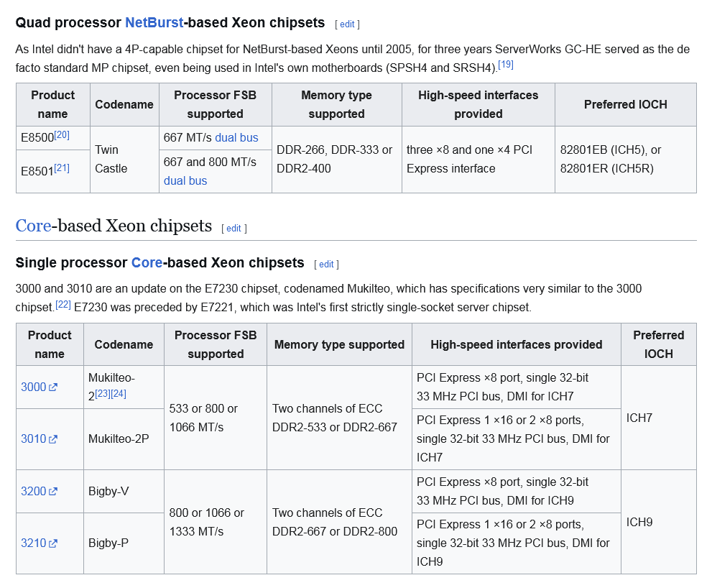Select the Bigby-V codename cell

(x=124, y=491)
